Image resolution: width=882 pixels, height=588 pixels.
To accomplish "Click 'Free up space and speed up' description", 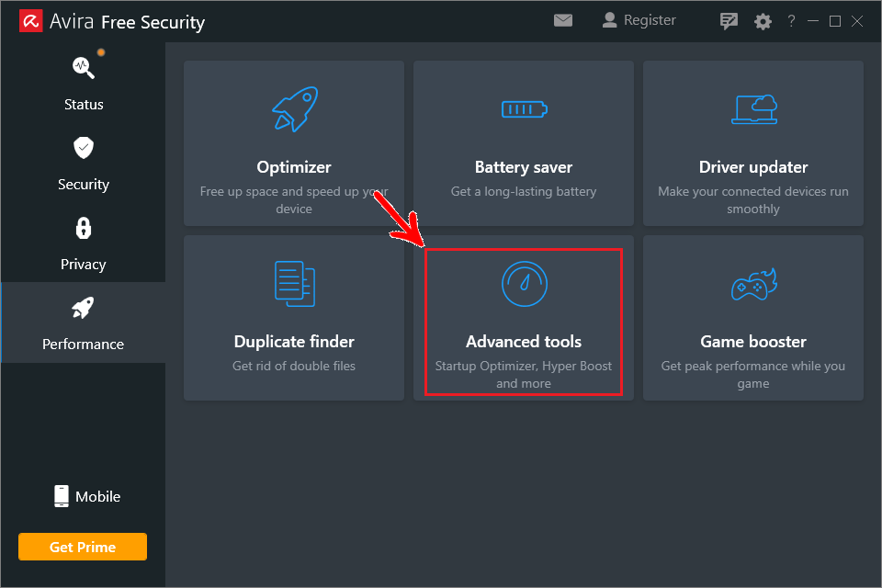I will pos(294,199).
